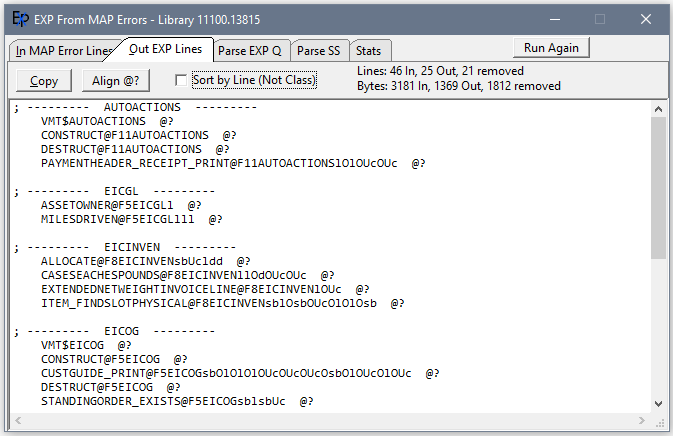Enable Sort by Line (Not Class) checkbox
The width and height of the screenshot is (673, 436).
tap(181, 80)
